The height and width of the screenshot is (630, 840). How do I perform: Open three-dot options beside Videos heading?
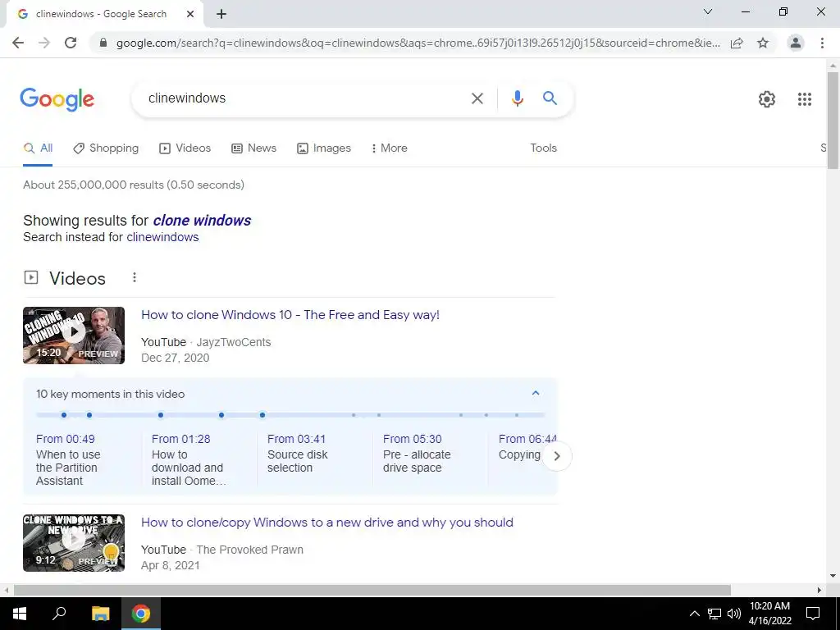click(x=135, y=277)
